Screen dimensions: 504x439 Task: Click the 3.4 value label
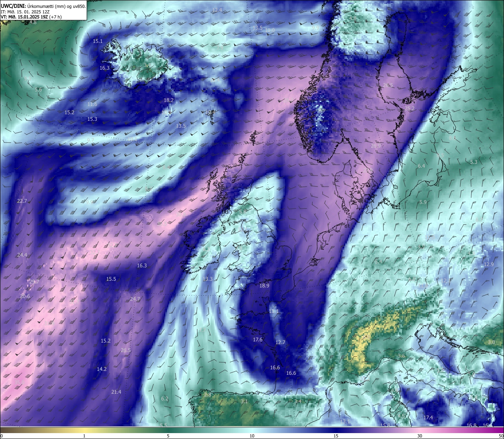[298, 402]
